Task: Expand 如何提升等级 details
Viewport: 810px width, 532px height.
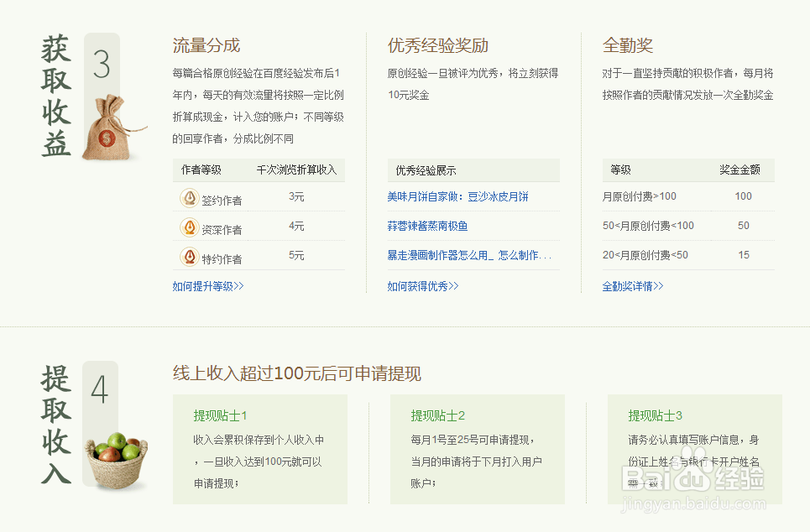Action: 206,284
